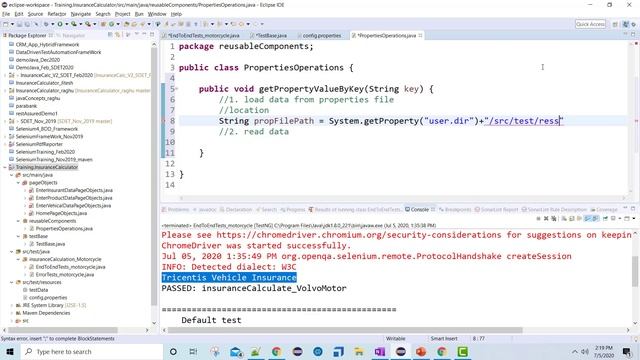Click the New file toolbar icon
This screenshot has height=360, width=640.
point(6,24)
